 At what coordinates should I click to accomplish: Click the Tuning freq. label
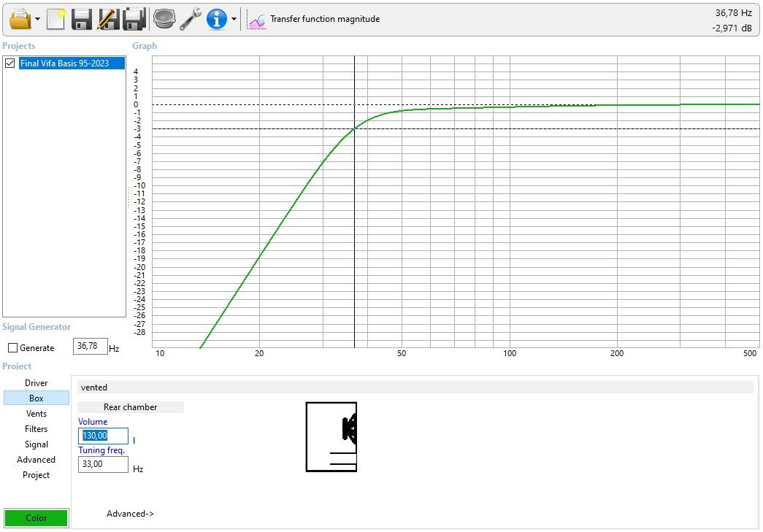(101, 450)
